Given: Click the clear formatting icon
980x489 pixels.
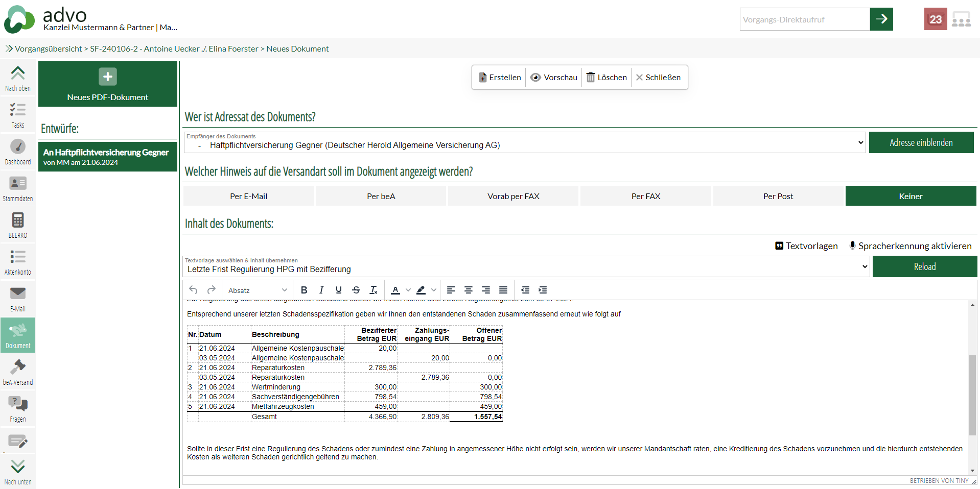Looking at the screenshot, I should click(x=374, y=290).
